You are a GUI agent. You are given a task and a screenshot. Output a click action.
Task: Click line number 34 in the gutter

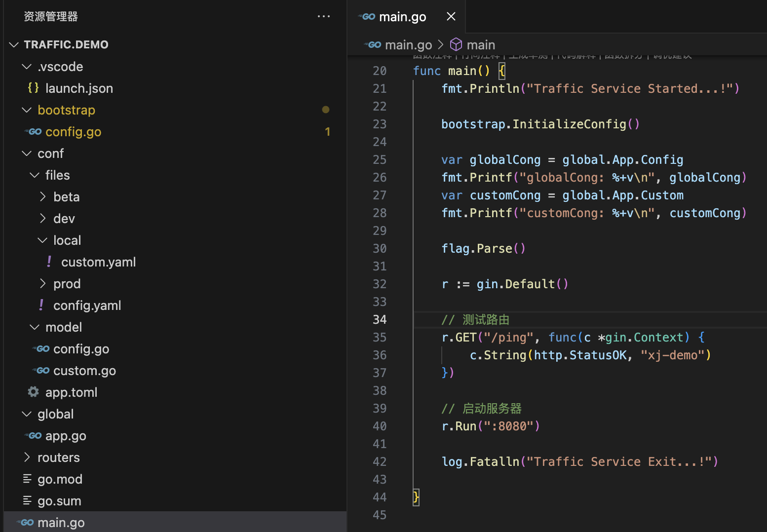pos(380,320)
